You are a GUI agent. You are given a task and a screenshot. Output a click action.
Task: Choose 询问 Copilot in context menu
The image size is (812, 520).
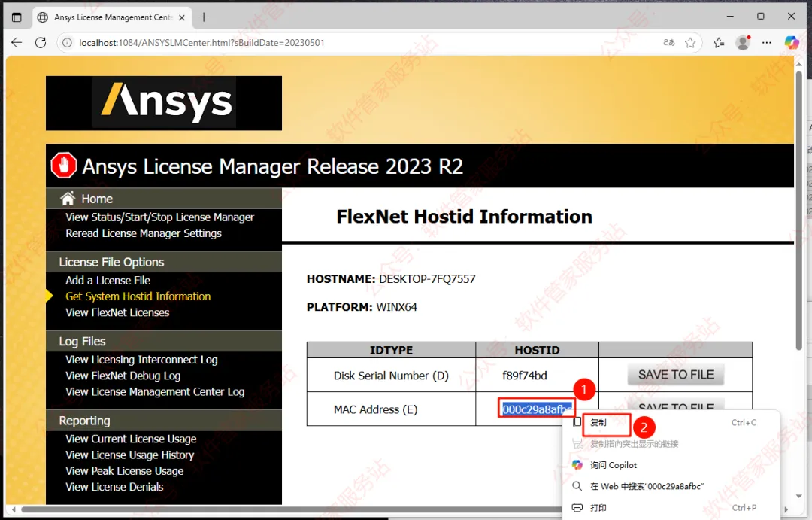coord(614,465)
